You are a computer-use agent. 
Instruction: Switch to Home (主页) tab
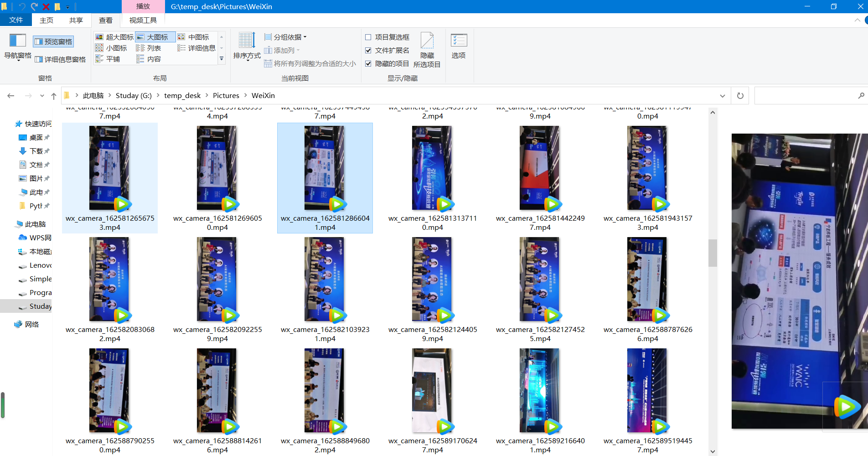point(46,20)
